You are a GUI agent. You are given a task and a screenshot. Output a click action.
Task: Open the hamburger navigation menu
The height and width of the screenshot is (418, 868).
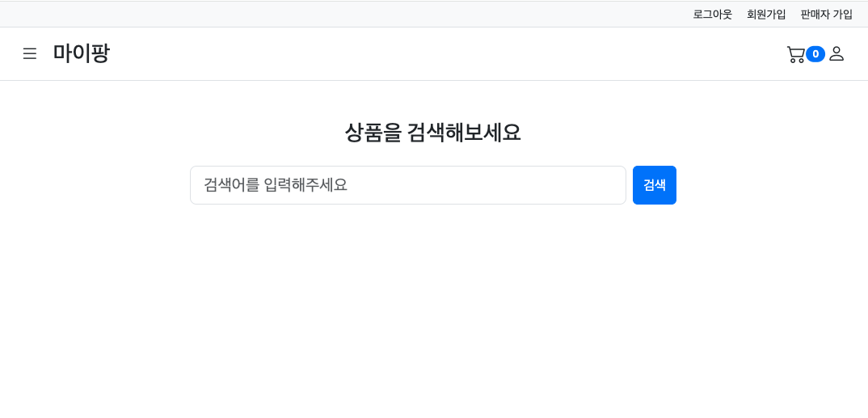click(x=30, y=53)
